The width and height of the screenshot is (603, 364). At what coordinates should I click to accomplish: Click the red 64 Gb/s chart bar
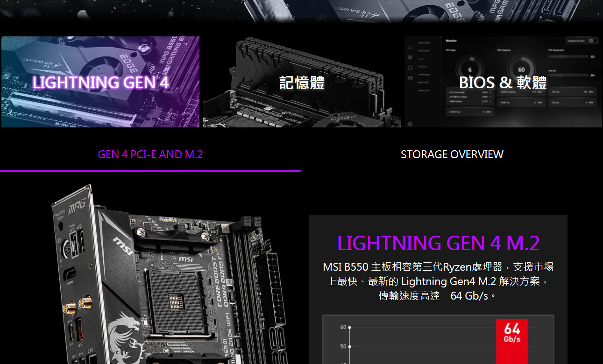tap(512, 342)
